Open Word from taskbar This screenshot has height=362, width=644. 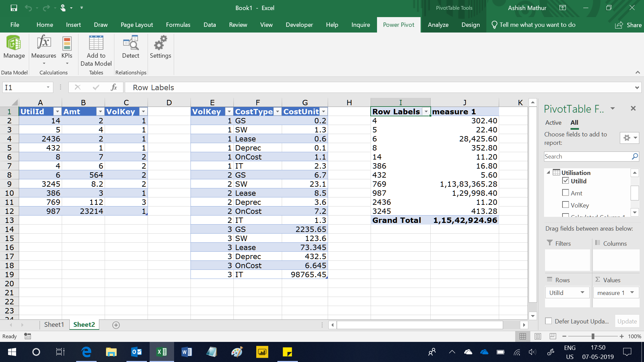[186, 352]
